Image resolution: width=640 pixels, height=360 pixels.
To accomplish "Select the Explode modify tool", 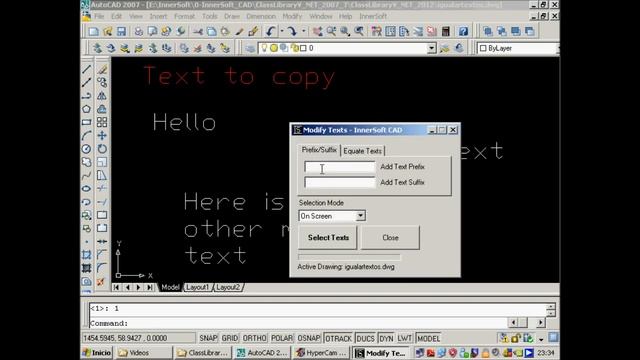I will (x=101, y=282).
